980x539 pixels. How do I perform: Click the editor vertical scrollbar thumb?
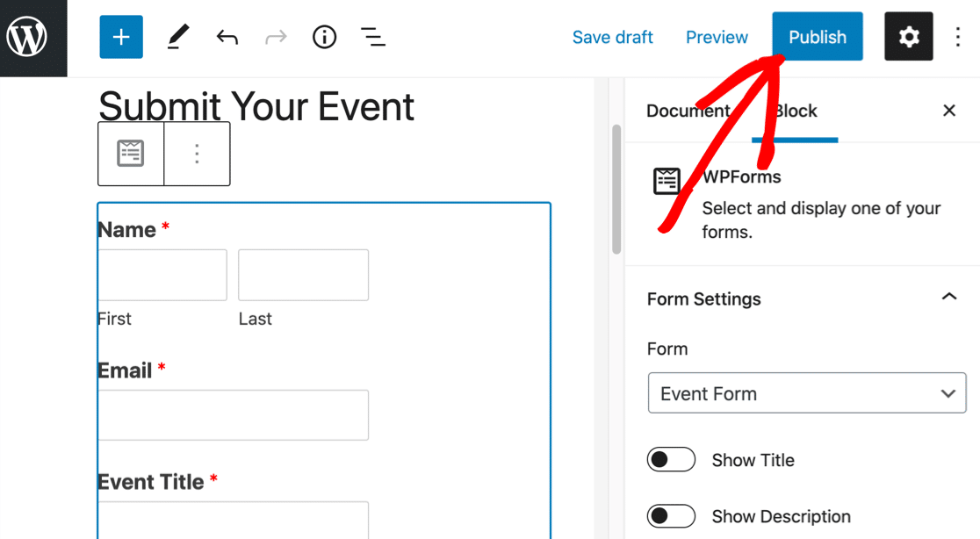(616, 190)
